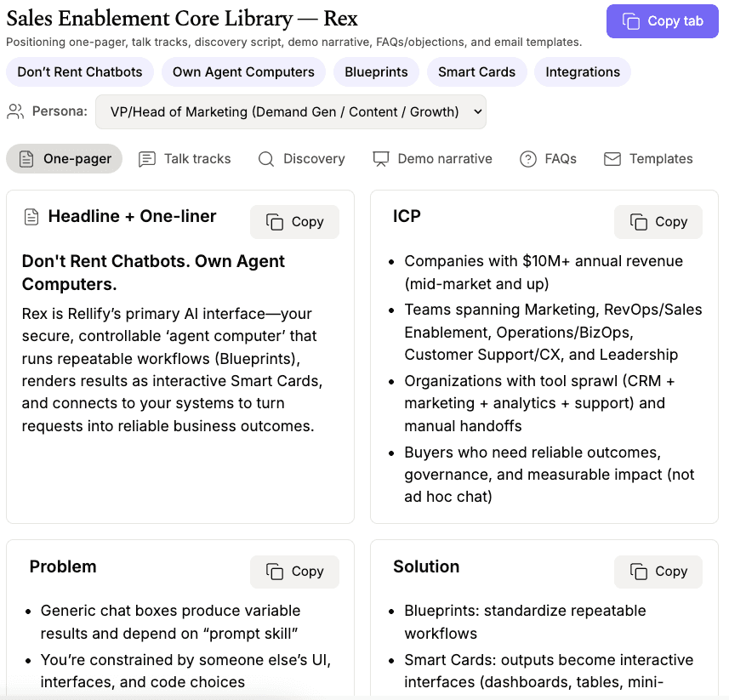The image size is (729, 700).
Task: Switch to the FAQs tab
Action: (548, 158)
